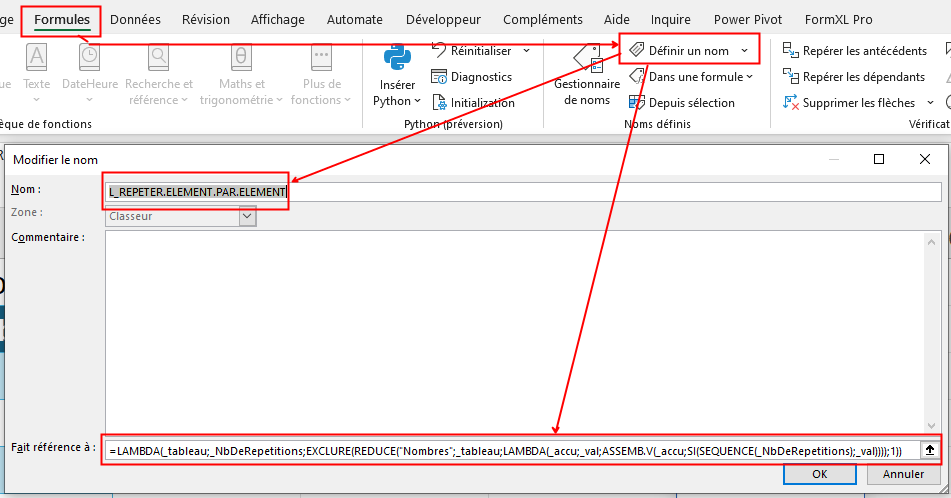Open the Zone Classeur combo box
This screenshot has height=498, width=951.
pyautogui.click(x=247, y=216)
